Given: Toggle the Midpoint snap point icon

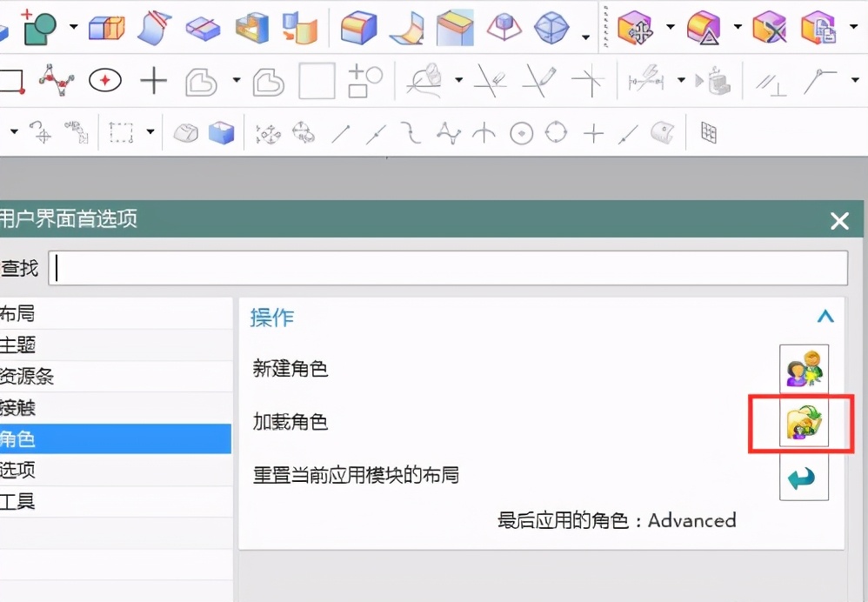Looking at the screenshot, I should [x=376, y=133].
